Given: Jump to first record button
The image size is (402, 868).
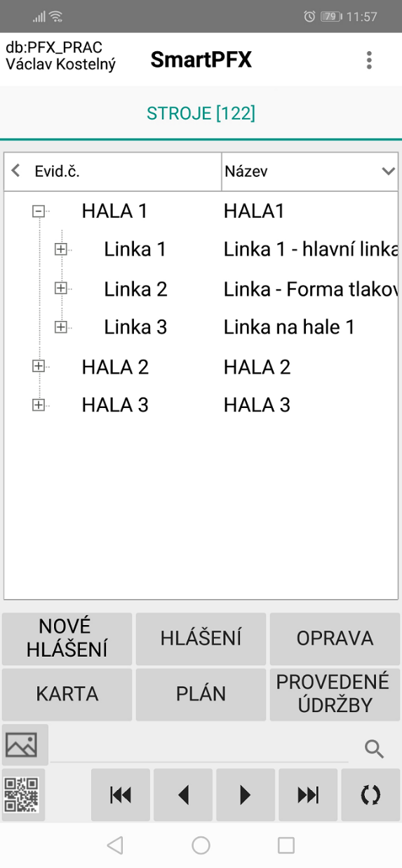Looking at the screenshot, I should [x=121, y=795].
